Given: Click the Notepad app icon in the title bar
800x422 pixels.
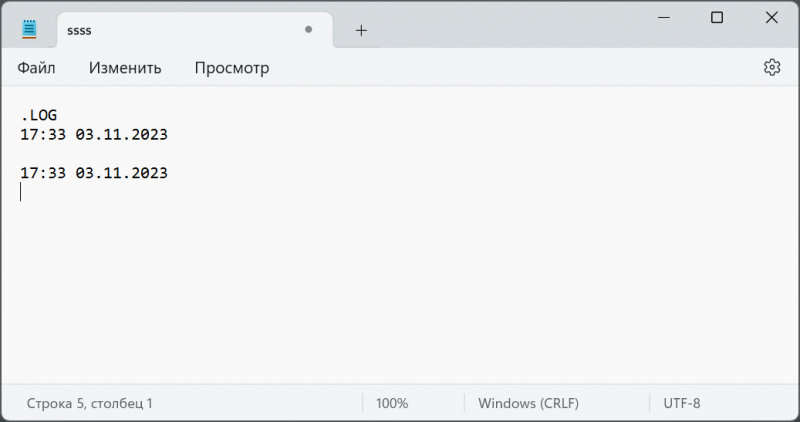Looking at the screenshot, I should 30,30.
